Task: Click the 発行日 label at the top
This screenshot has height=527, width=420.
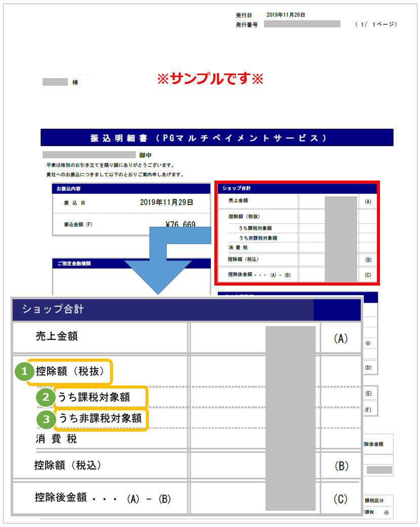Action: (244, 15)
